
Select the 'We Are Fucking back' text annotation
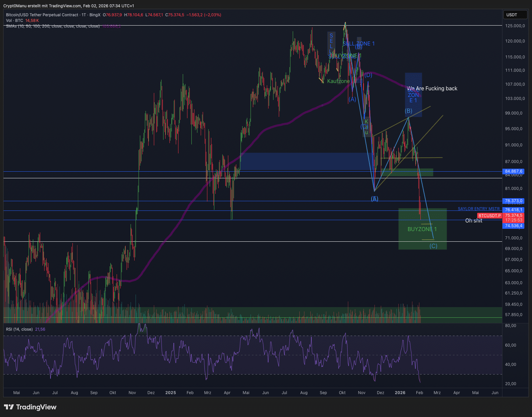432,89
